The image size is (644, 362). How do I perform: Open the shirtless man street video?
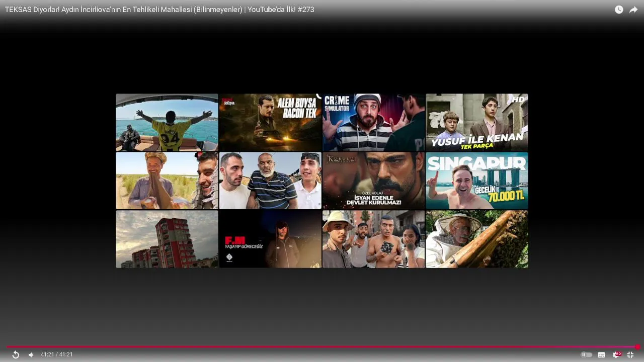tap(373, 239)
